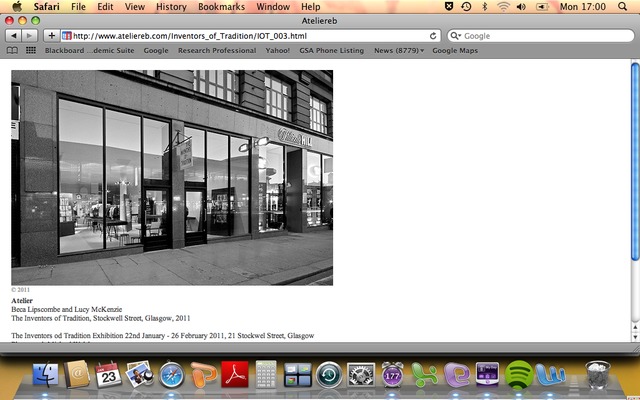
Task: Click the Research Professional bookmark
Action: (217, 50)
